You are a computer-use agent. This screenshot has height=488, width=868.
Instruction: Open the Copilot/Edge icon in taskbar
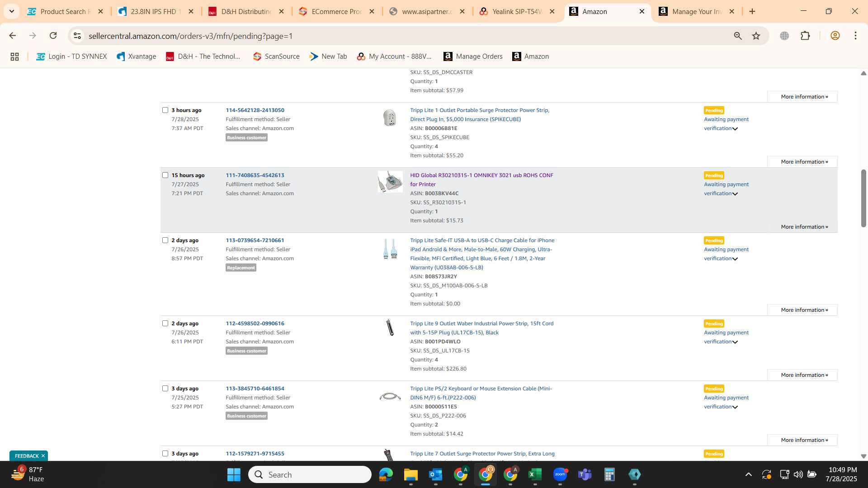click(386, 474)
